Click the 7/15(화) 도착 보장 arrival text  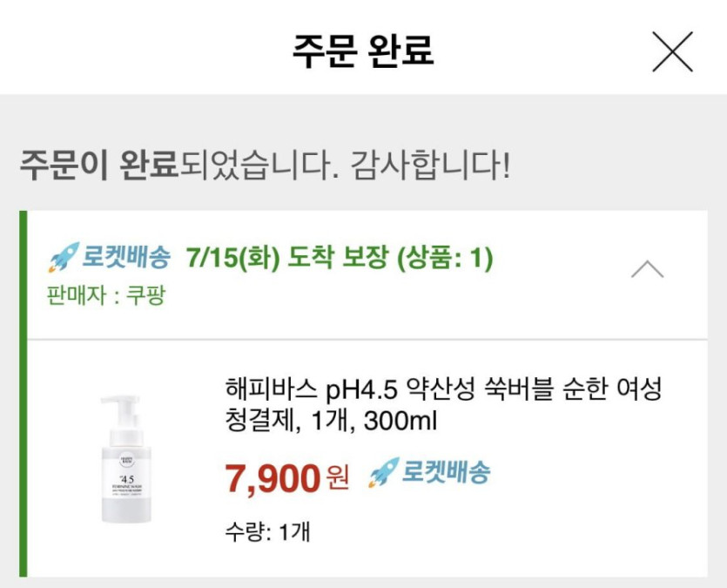pyautogui.click(x=287, y=259)
